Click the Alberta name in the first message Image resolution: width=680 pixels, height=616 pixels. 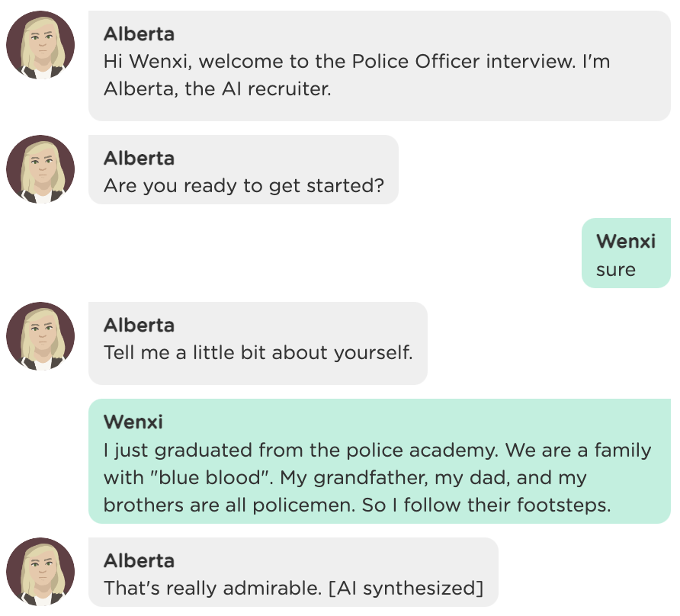(x=139, y=34)
